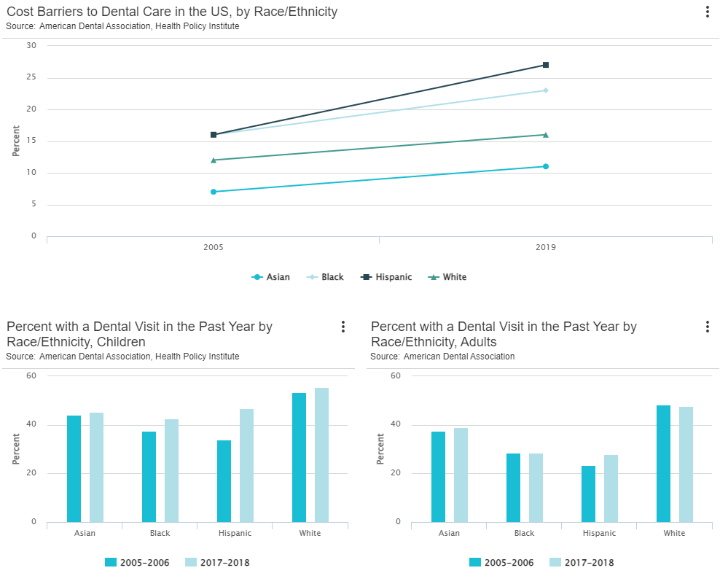Click White 2017–2018 bar in Children chart
Screen dimensions: 728x584
[321, 455]
